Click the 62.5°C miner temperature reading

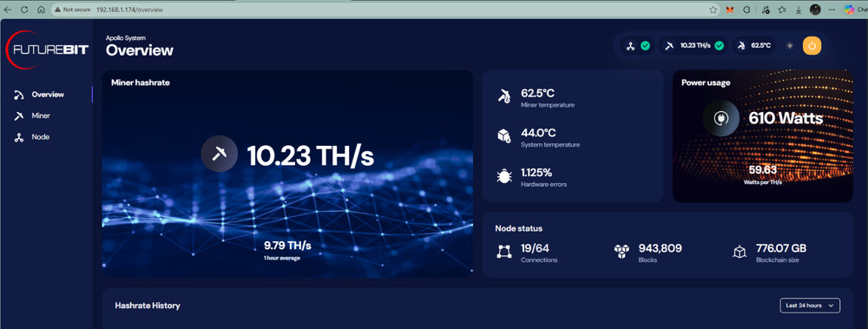click(x=538, y=93)
